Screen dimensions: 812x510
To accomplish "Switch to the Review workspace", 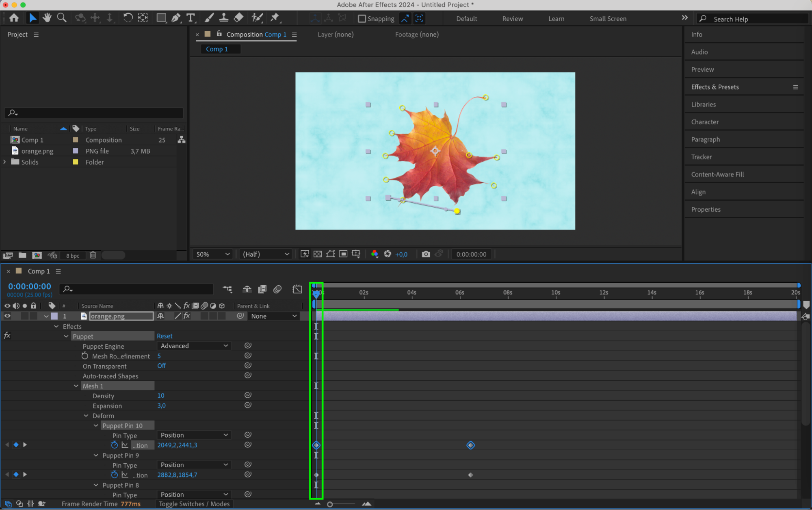I will [512, 19].
